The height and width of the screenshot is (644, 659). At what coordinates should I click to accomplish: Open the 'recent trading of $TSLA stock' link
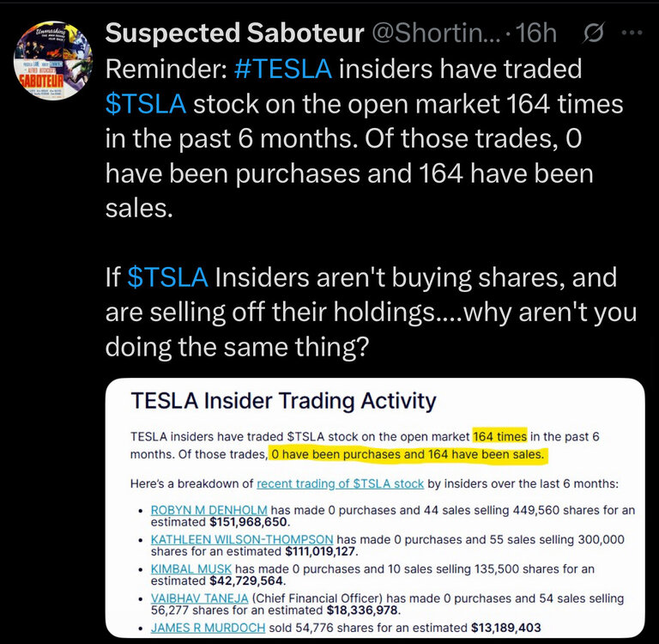point(340,483)
